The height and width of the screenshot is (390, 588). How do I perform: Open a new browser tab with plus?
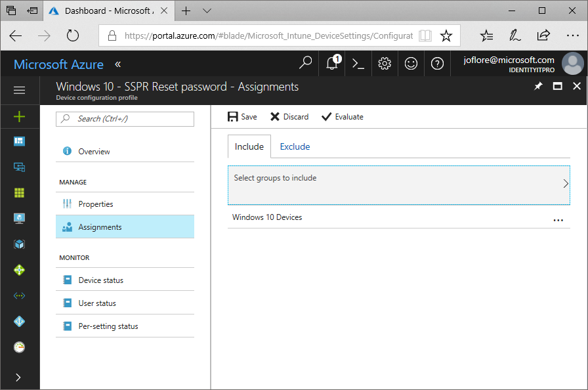tap(186, 11)
